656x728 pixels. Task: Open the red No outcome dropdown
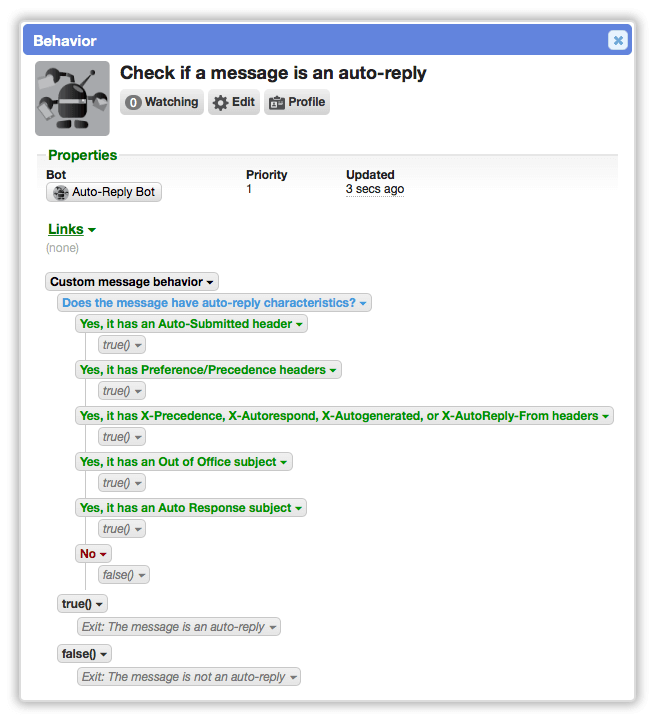[93, 553]
